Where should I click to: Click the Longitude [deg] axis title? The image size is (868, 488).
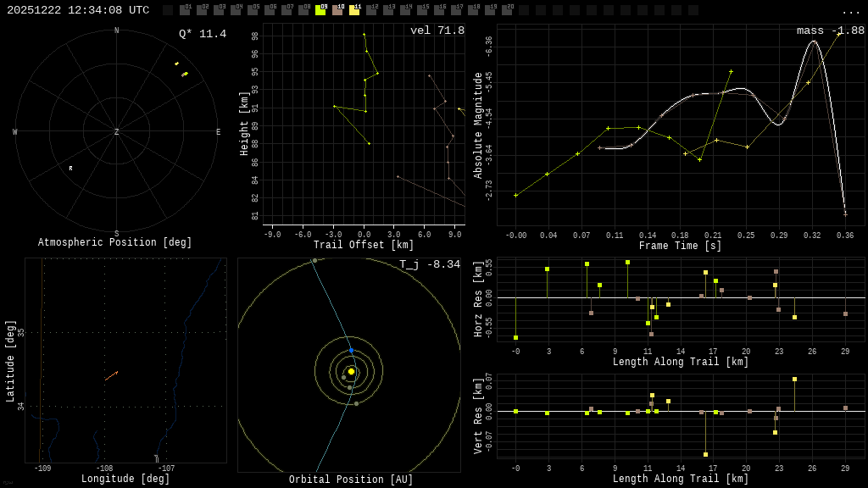[x=125, y=479]
